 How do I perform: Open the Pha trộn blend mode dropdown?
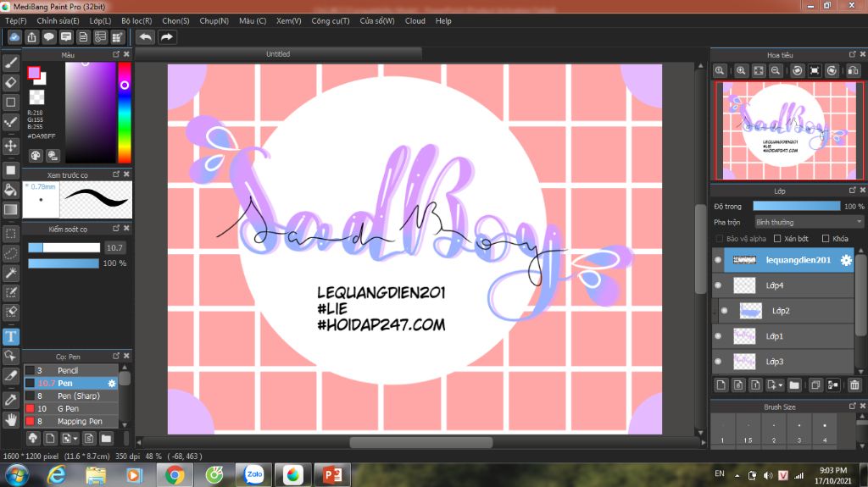click(x=809, y=222)
